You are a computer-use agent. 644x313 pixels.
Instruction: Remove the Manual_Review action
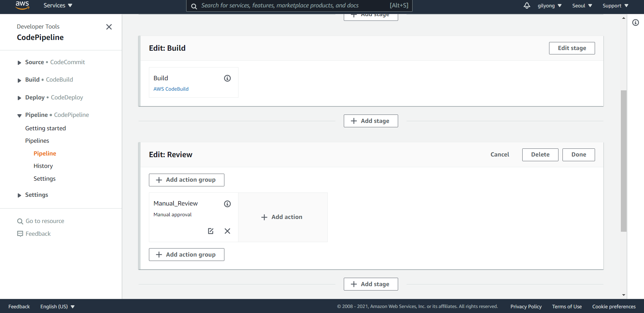(227, 231)
